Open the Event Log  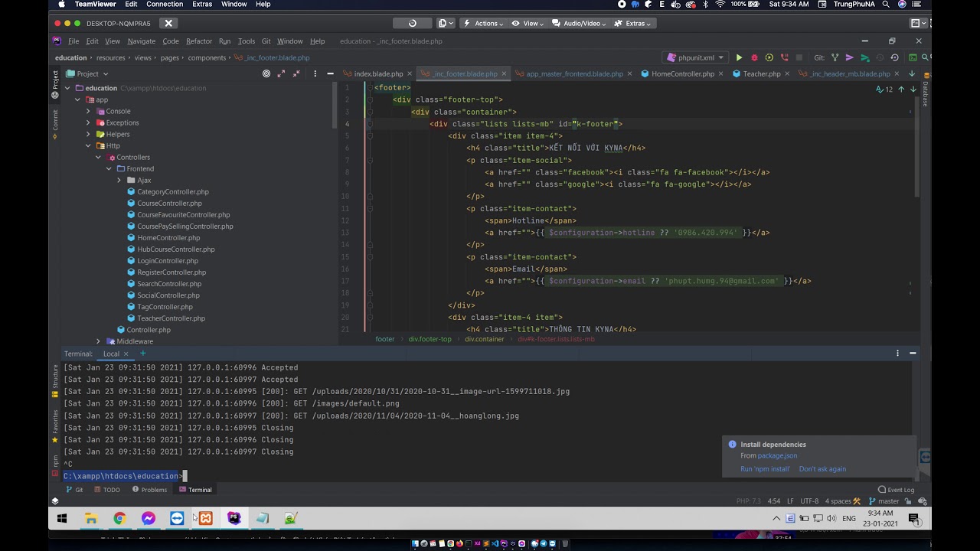896,490
